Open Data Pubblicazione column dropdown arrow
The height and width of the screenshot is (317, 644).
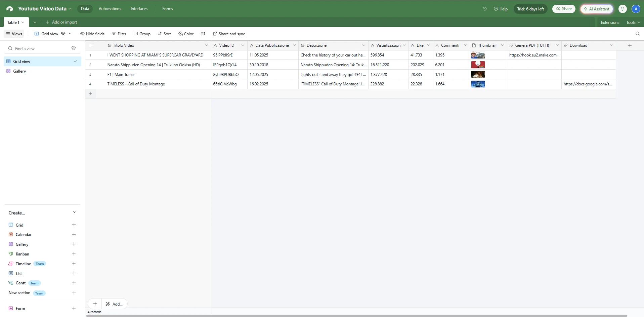tap(294, 45)
